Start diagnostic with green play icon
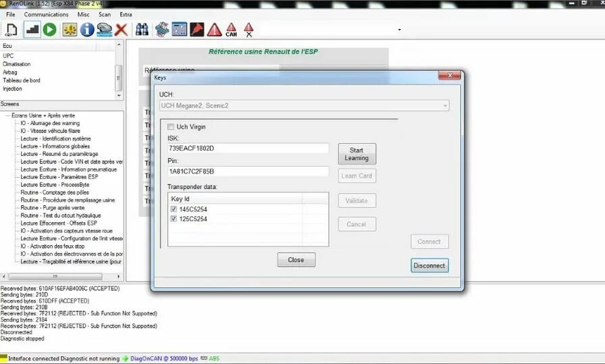Viewport: 605px width, 364px height. pos(50,30)
